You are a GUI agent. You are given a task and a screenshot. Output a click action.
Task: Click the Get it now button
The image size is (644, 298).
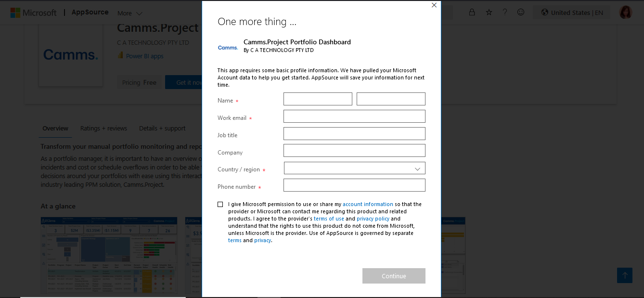click(x=184, y=82)
